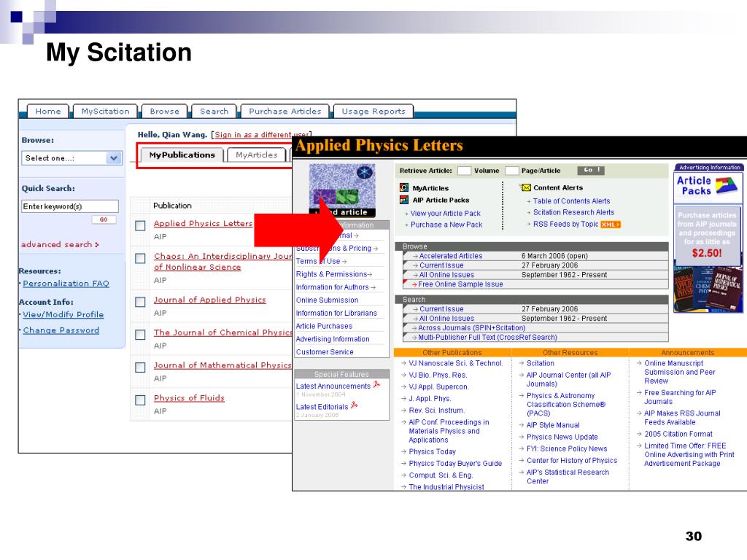
Task: Open the Physics of Fluids publication link
Action: (x=189, y=397)
